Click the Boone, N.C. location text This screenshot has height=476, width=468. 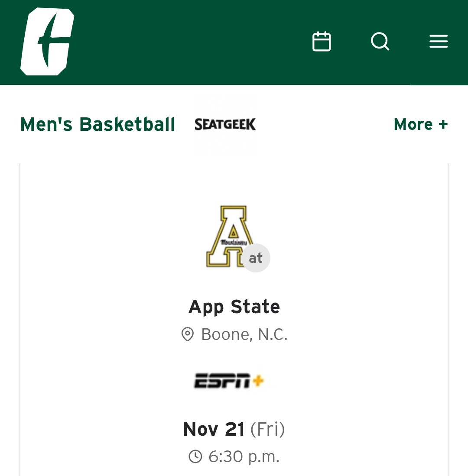(244, 334)
